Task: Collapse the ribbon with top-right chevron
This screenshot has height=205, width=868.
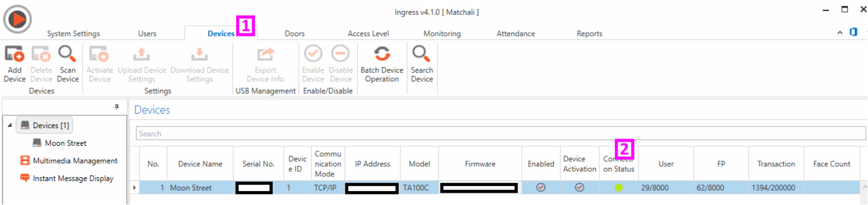Action: pos(840,33)
